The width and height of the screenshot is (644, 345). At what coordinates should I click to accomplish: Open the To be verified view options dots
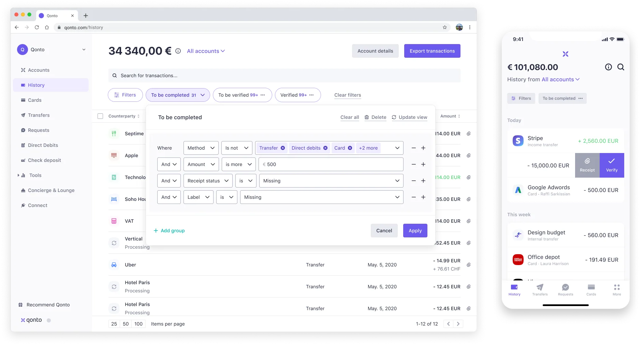[x=263, y=95]
